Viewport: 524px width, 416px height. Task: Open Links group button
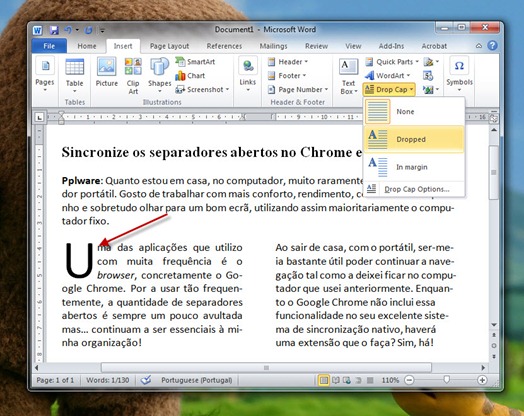pos(248,75)
